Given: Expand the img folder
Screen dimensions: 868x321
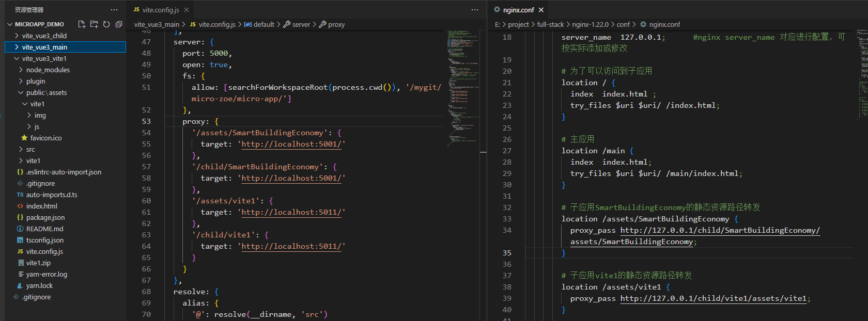Looking at the screenshot, I should click(29, 115).
